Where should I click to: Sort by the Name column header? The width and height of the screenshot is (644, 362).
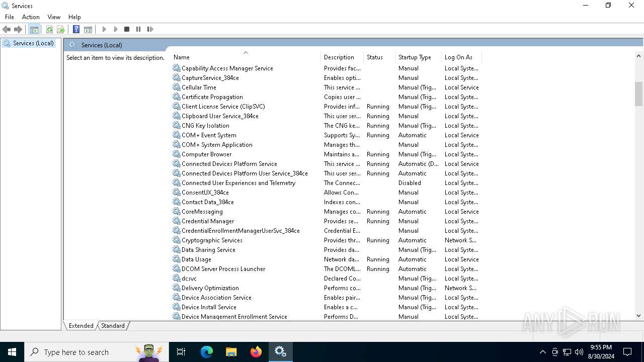click(x=246, y=57)
